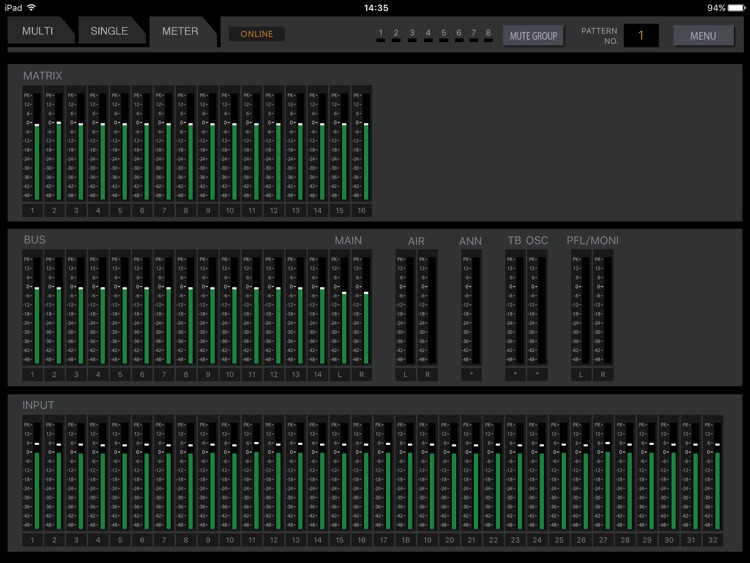Select PFL/MONI L channel label

coord(581,375)
